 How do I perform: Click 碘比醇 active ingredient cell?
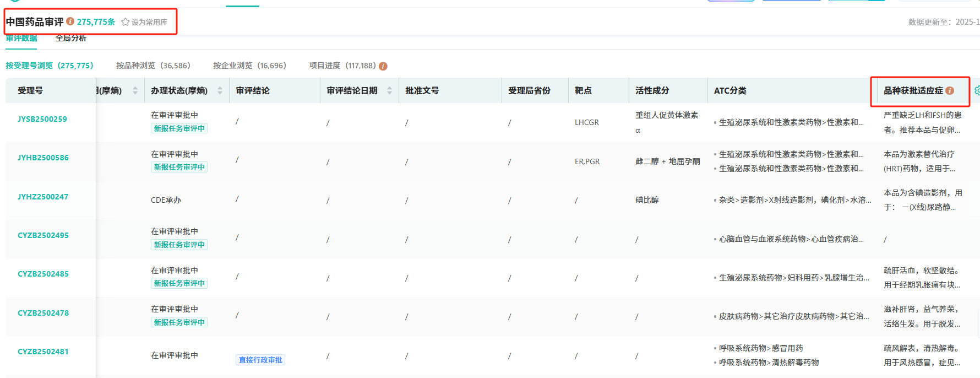click(x=647, y=200)
